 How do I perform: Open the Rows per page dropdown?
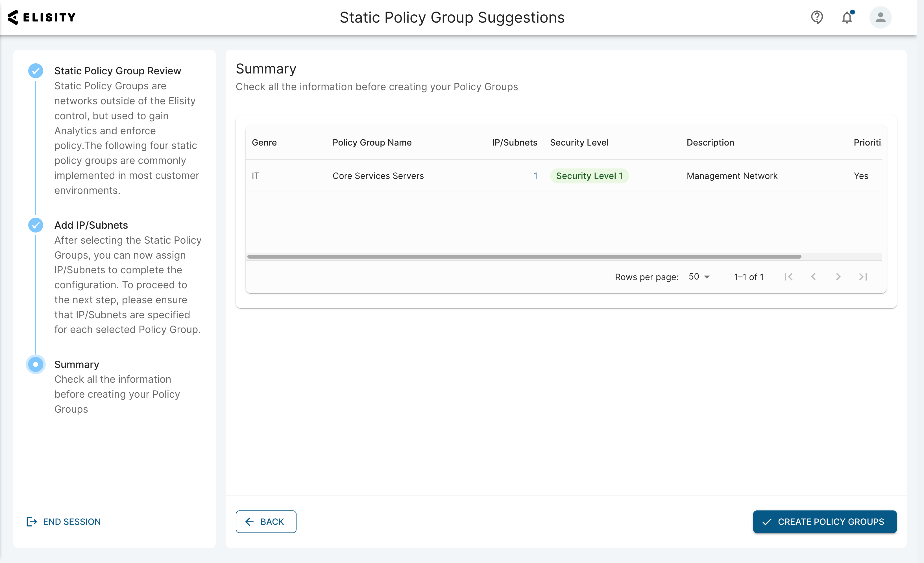point(699,277)
